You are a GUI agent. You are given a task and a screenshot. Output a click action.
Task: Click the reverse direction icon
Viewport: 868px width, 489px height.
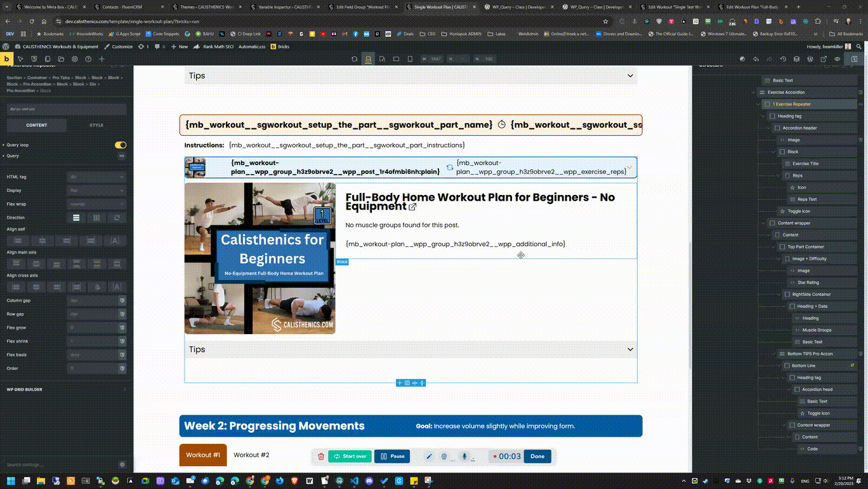[x=117, y=218]
